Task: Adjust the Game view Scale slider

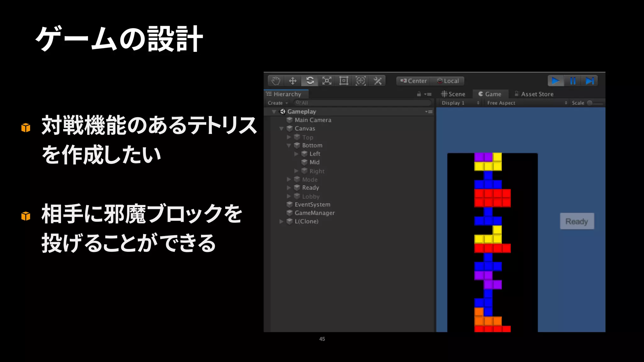Action: click(x=595, y=103)
